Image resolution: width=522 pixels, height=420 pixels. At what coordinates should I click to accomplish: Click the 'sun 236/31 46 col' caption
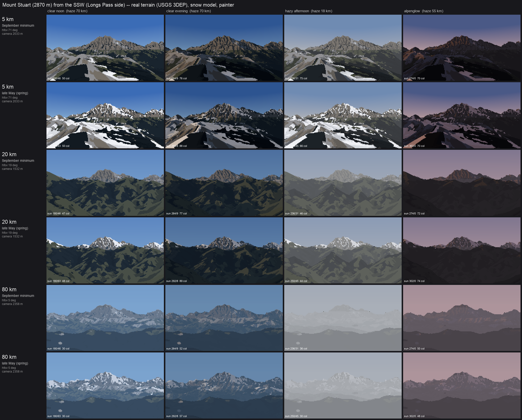(x=296, y=213)
